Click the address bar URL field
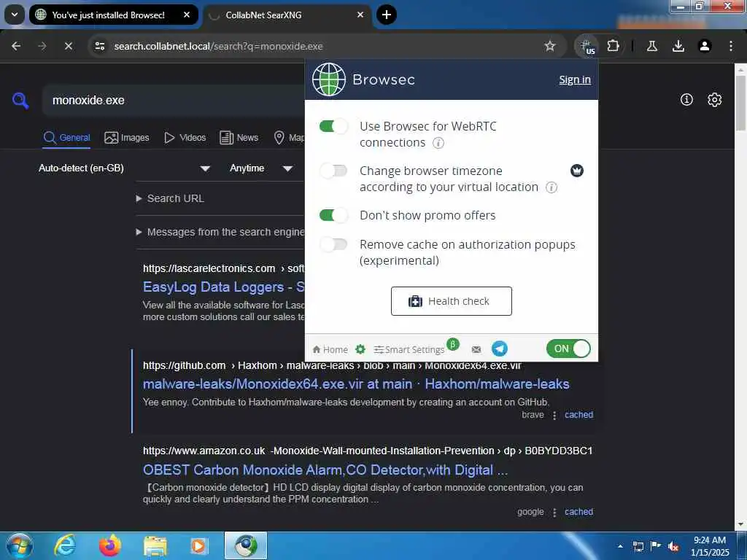The width and height of the screenshot is (747, 560). click(326, 46)
